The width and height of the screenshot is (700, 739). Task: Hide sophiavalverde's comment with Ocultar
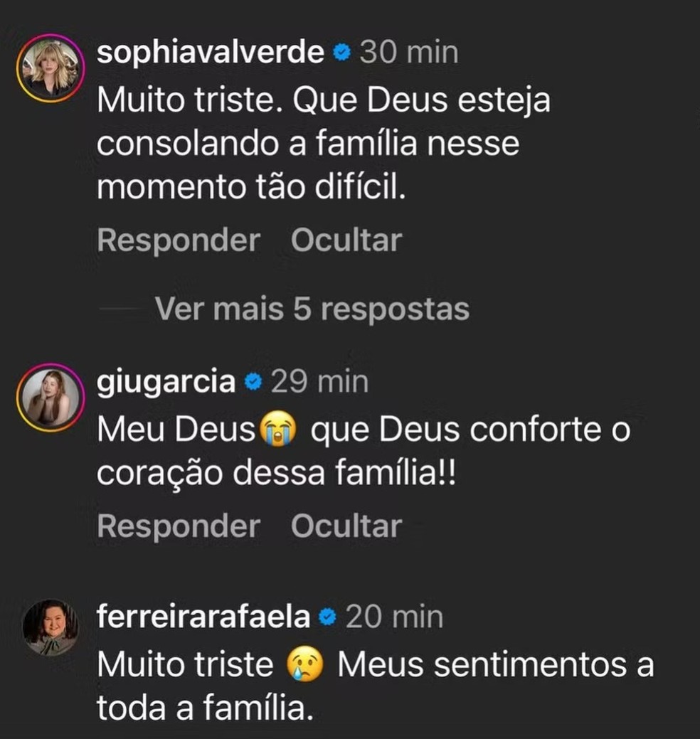[346, 240]
